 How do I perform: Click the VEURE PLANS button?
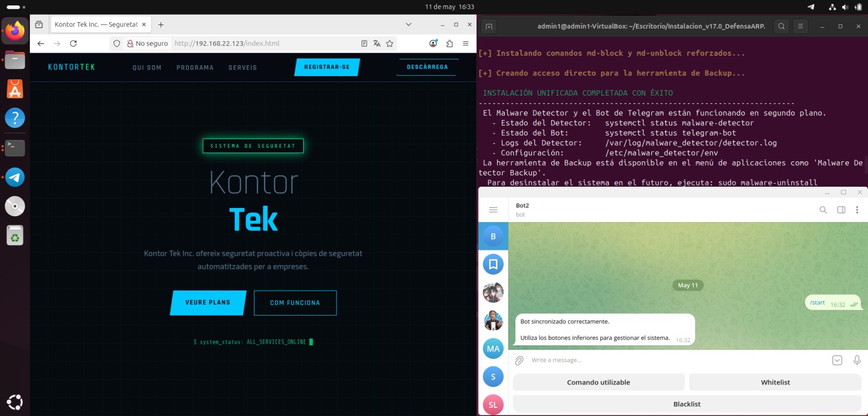208,302
